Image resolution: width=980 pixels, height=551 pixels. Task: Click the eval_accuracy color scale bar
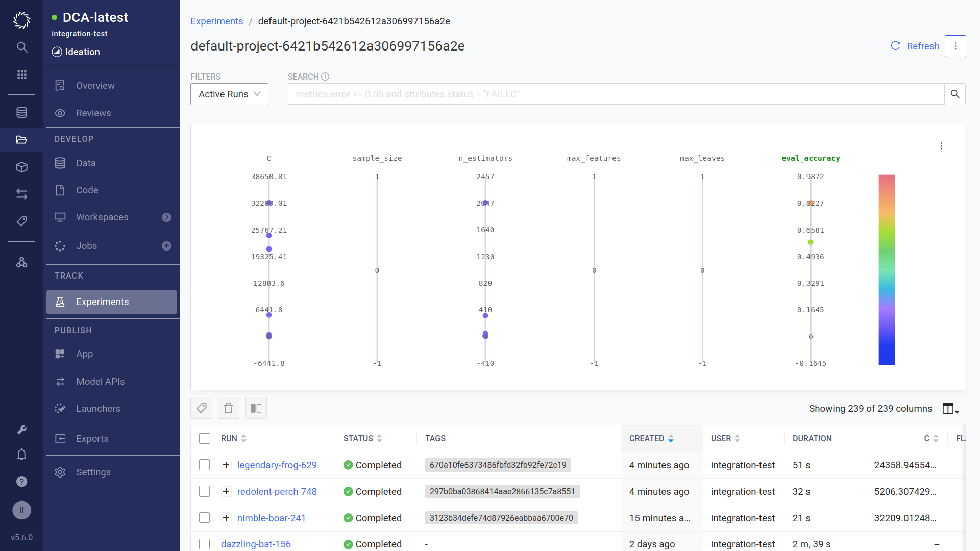(887, 270)
